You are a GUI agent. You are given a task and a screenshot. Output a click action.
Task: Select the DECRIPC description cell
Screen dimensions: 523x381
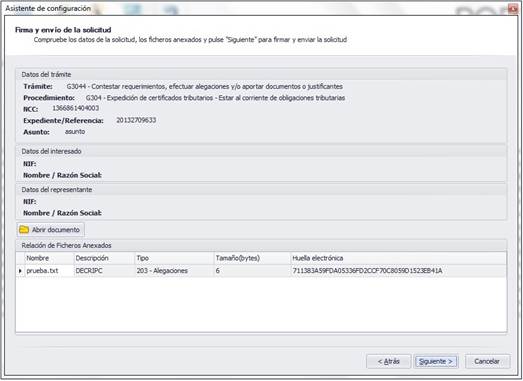104,271
